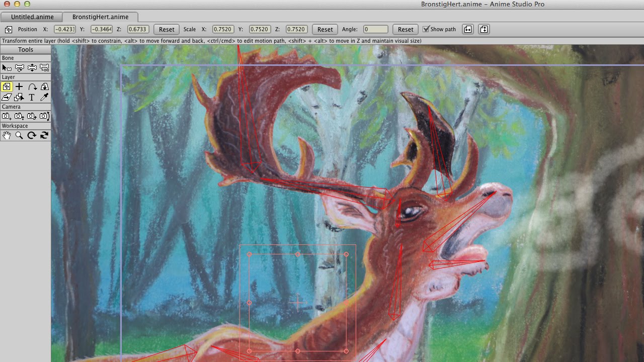Click the Position Y input field
644x362 pixels.
102,29
